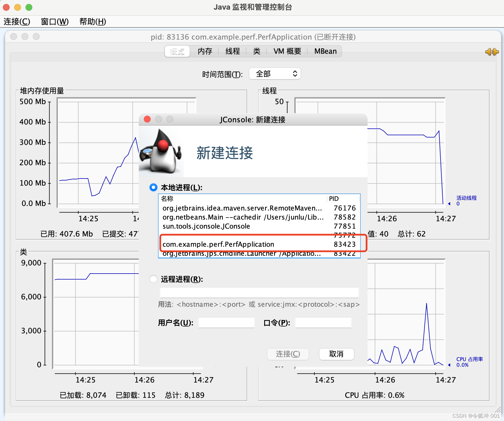Switch to the MBean tab
Viewport: 504px width, 421px height.
click(325, 51)
